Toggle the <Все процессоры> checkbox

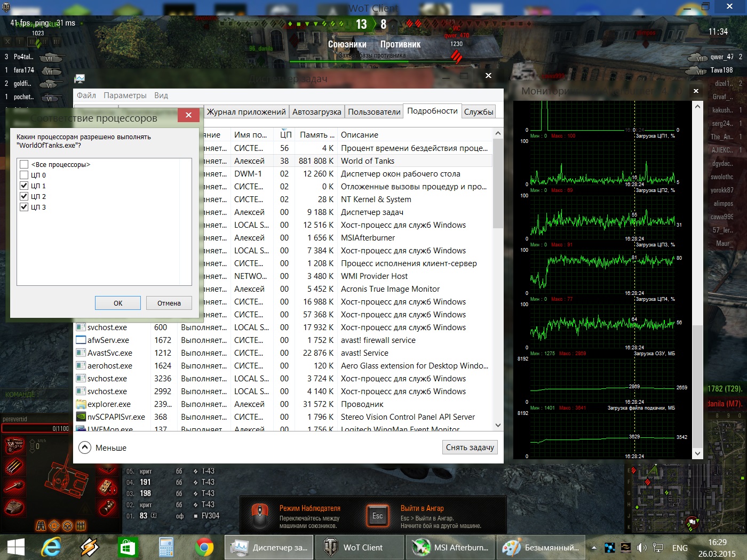click(24, 164)
